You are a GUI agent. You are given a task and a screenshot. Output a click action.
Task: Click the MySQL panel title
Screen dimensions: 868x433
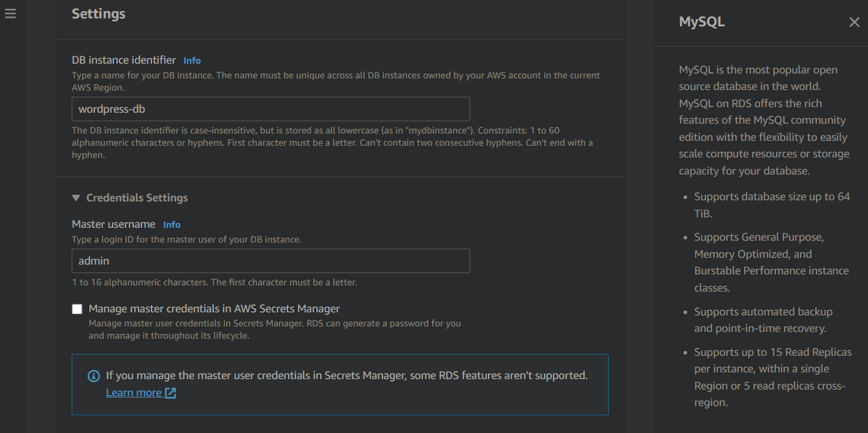click(x=702, y=22)
